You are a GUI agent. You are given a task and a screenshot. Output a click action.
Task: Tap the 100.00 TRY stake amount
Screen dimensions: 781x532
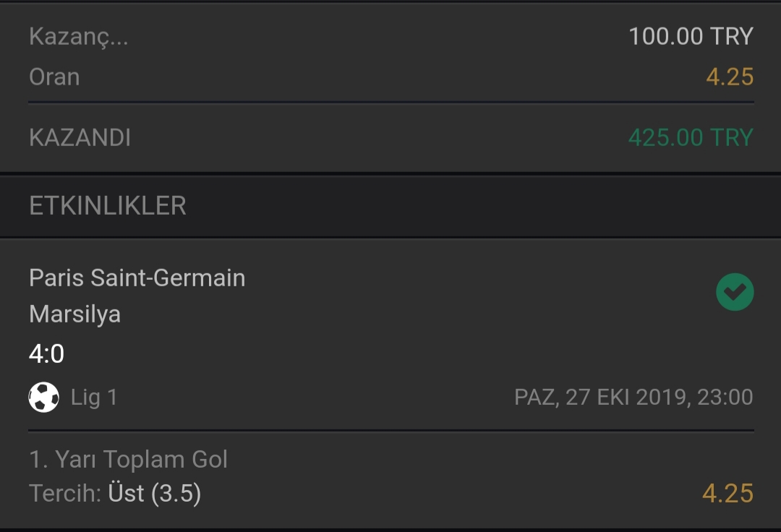pos(691,36)
